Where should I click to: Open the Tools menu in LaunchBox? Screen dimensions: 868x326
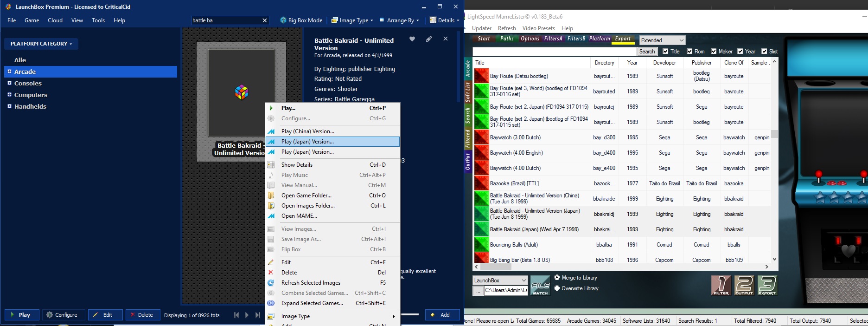click(98, 20)
